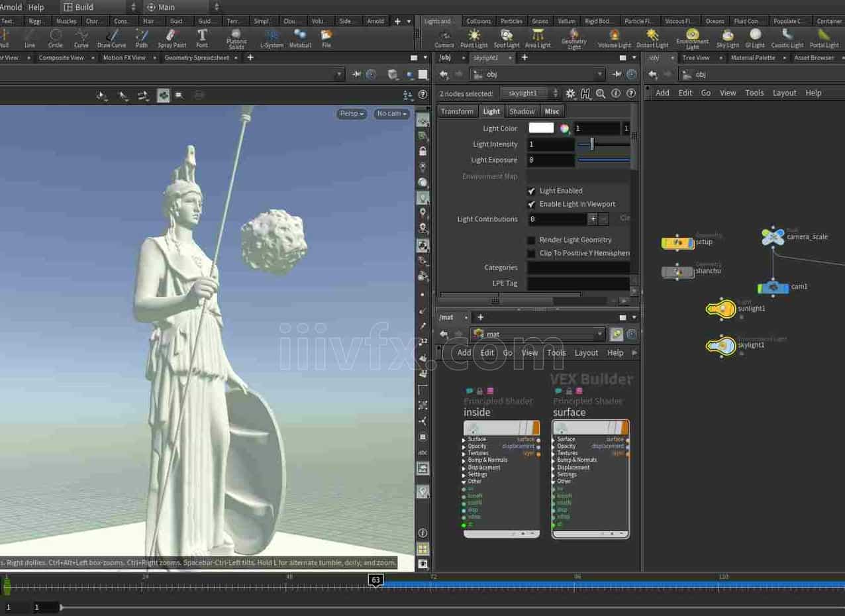This screenshot has width=845, height=616.
Task: Open Tools menu in the /mat network
Action: click(556, 353)
